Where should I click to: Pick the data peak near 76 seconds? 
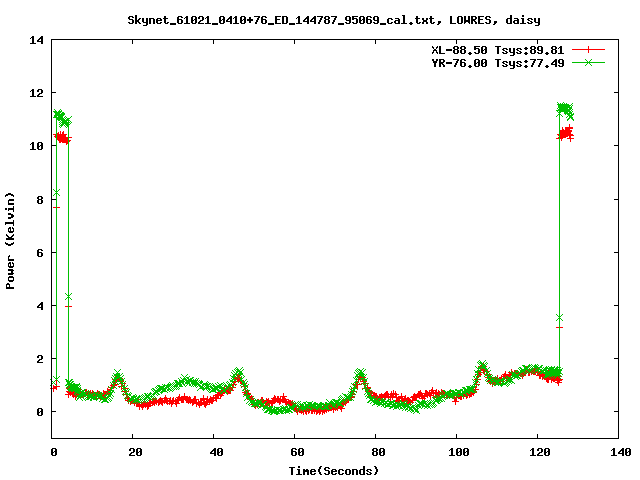tap(360, 375)
